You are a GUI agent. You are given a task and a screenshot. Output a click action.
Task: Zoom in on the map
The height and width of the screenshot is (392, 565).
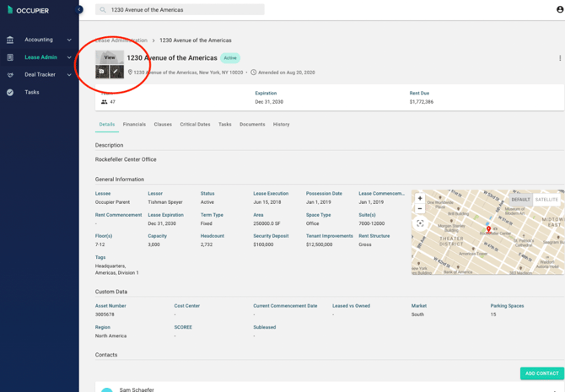tap(420, 199)
